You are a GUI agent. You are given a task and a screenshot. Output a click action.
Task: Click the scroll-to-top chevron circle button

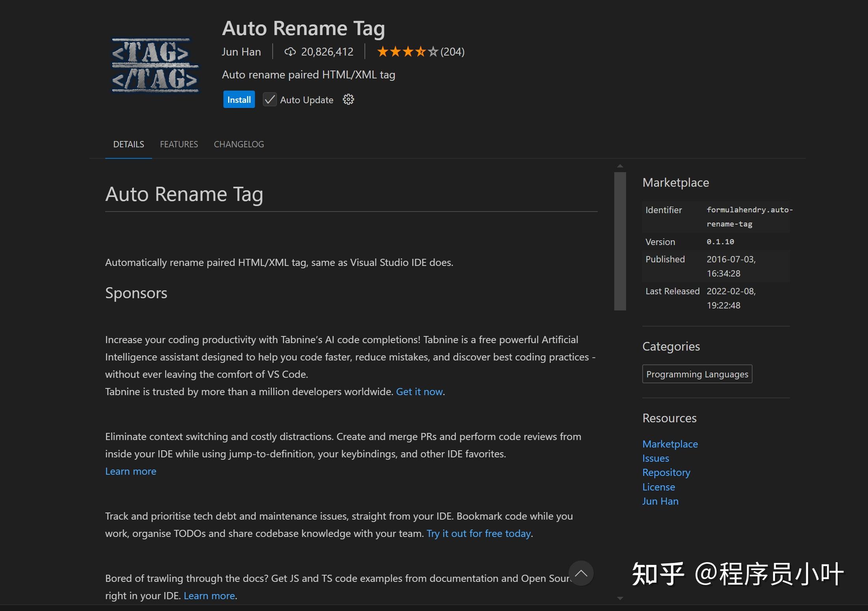(x=581, y=573)
